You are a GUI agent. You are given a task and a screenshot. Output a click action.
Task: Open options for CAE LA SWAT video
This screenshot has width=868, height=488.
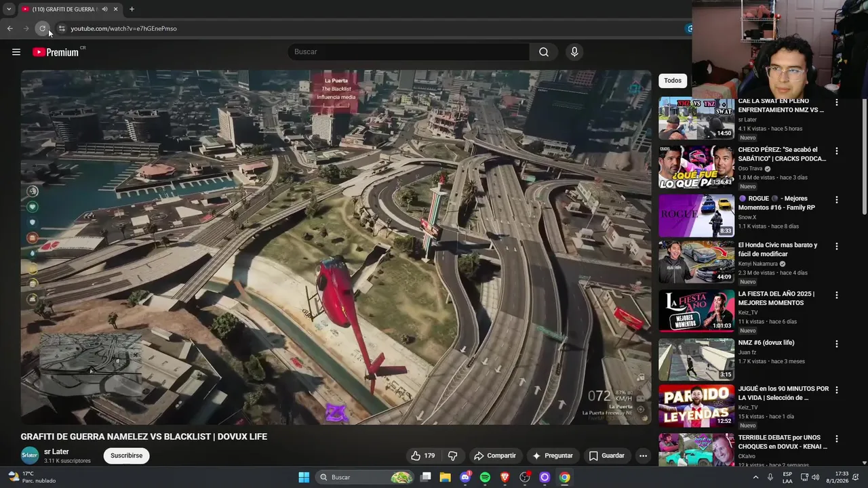coord(836,102)
